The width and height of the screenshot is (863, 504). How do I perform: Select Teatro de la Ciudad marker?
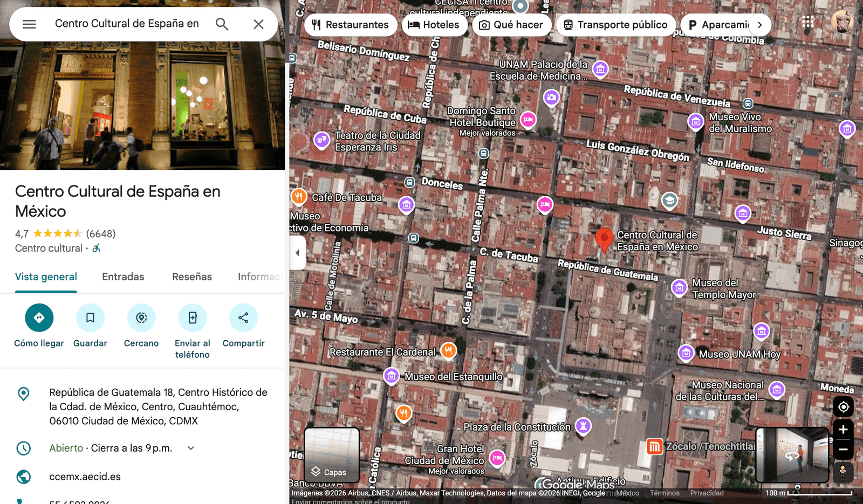322,140
